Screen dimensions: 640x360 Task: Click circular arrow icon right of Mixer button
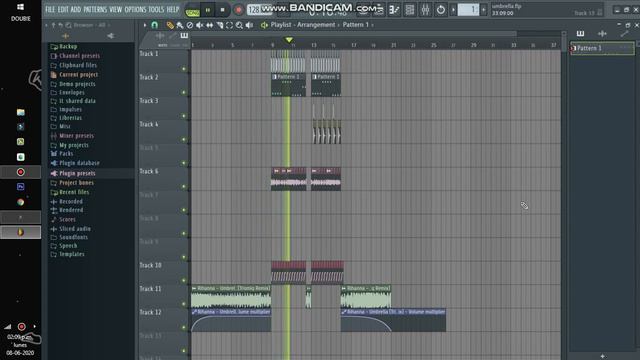441,9
